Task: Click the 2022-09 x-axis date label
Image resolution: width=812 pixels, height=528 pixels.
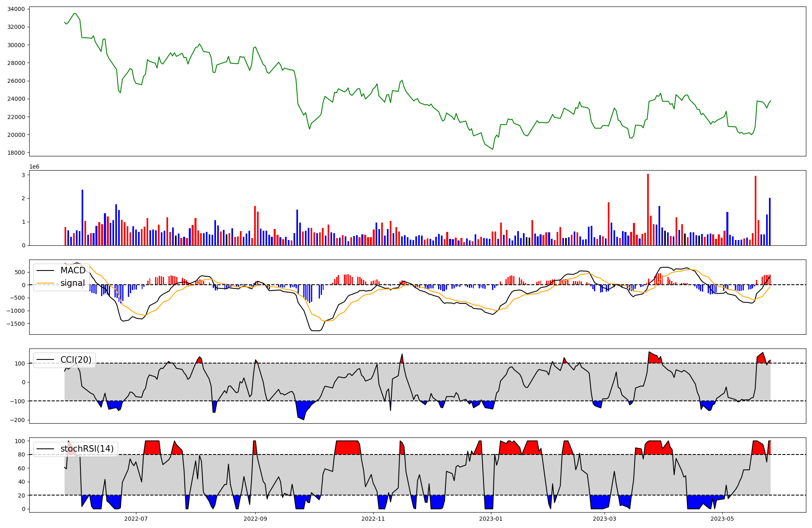Action: click(x=255, y=519)
